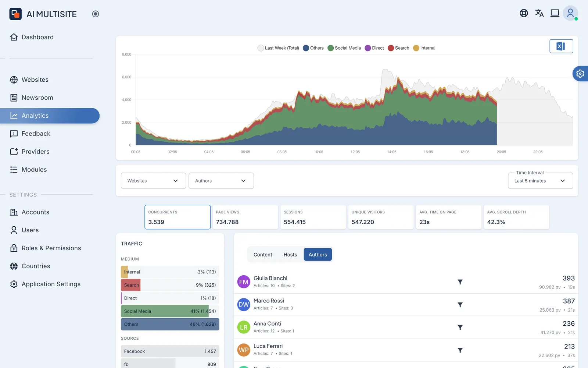Click Anna Conti's LR avatar

click(x=244, y=327)
